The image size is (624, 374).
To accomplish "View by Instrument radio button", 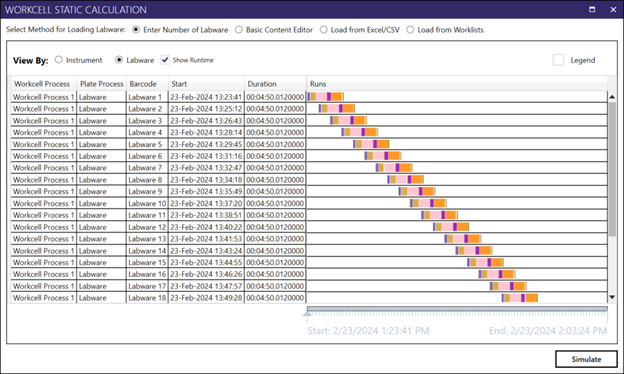I will [x=59, y=60].
